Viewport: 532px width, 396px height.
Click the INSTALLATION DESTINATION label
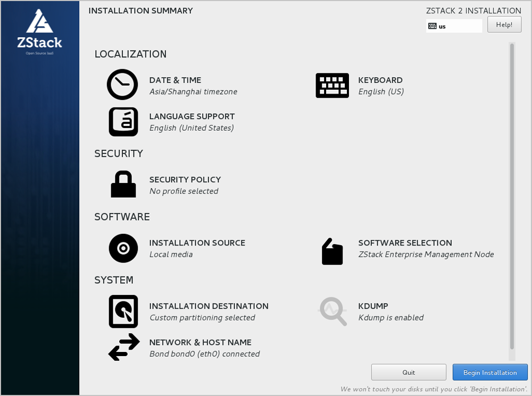[x=209, y=306]
